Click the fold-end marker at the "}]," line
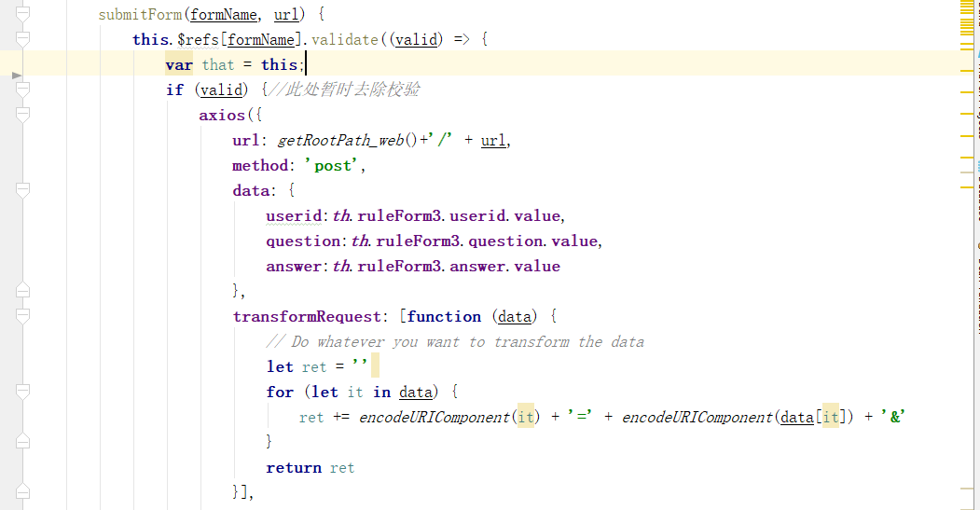980x510 pixels. pyautogui.click(x=23, y=492)
